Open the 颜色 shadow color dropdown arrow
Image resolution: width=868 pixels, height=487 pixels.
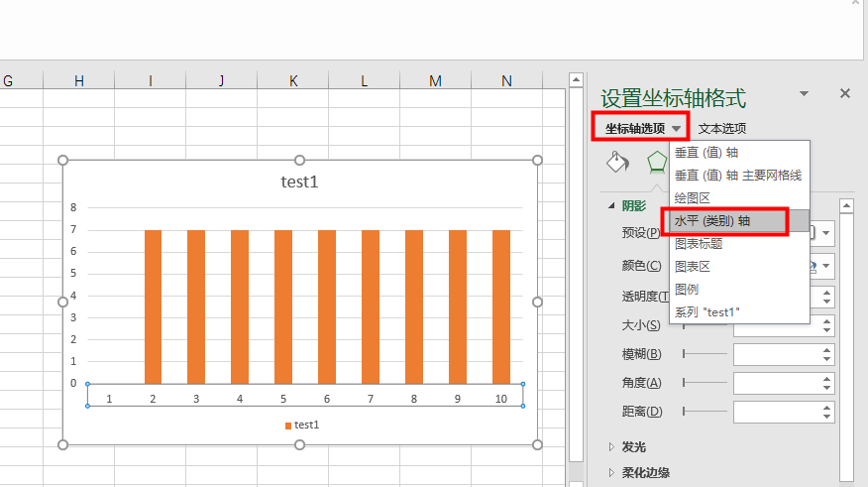[x=826, y=266]
